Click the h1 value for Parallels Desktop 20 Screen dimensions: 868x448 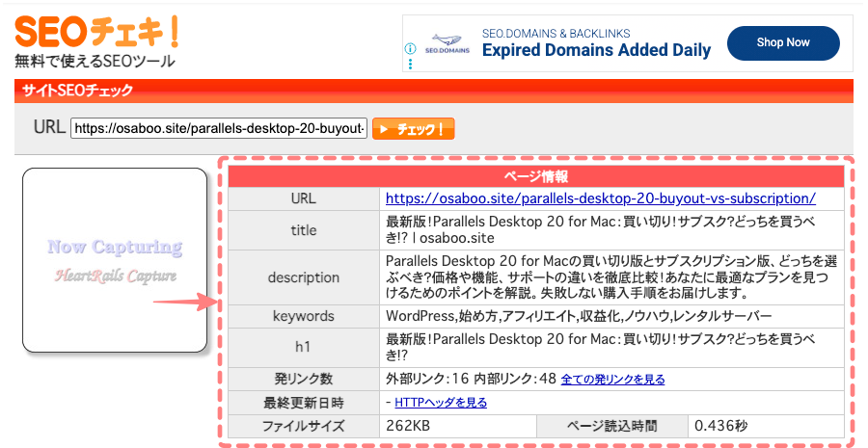pos(600,348)
